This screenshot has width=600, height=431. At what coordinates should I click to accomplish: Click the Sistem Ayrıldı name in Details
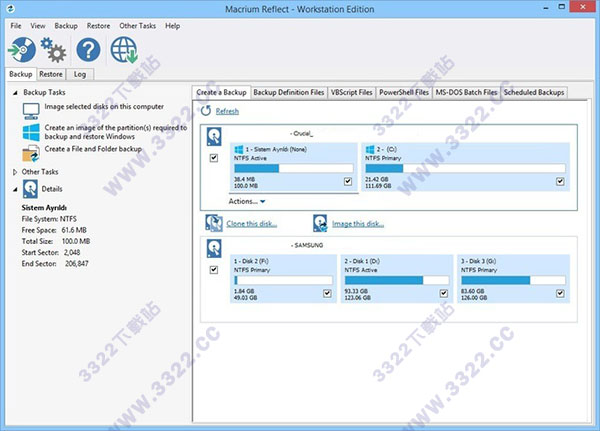click(44, 207)
